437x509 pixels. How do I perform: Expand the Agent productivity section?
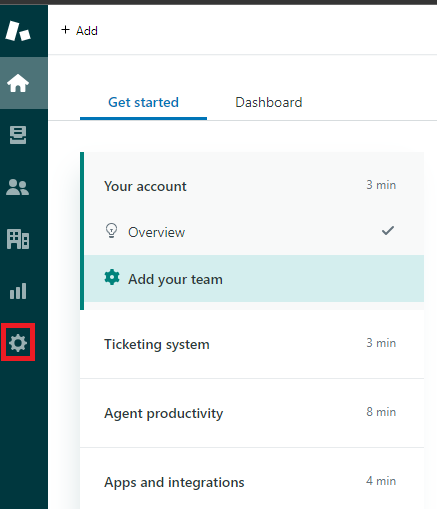point(252,413)
